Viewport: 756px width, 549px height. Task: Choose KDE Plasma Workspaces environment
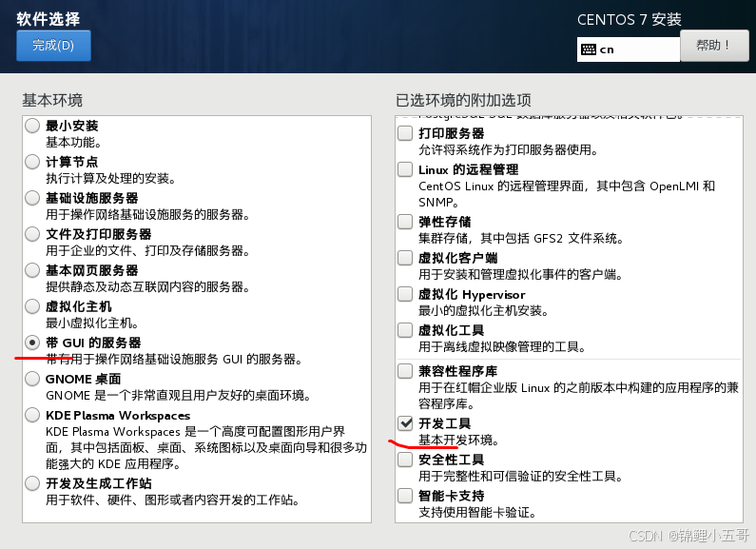[32, 415]
